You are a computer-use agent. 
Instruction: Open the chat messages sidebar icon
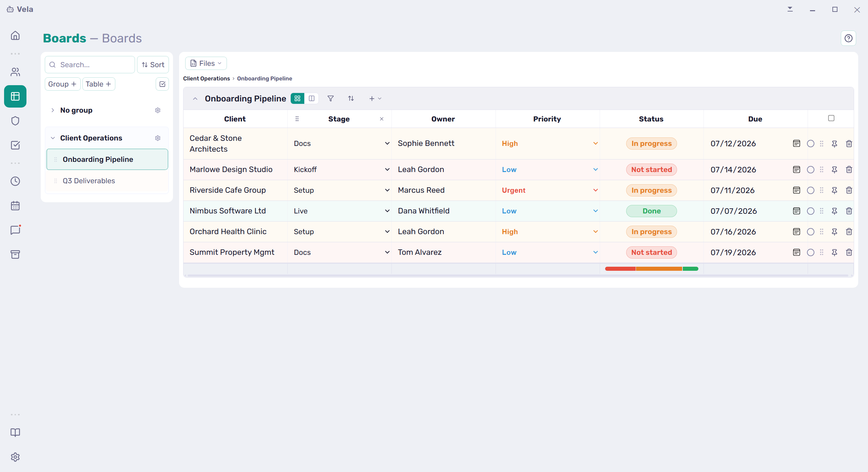coord(15,230)
